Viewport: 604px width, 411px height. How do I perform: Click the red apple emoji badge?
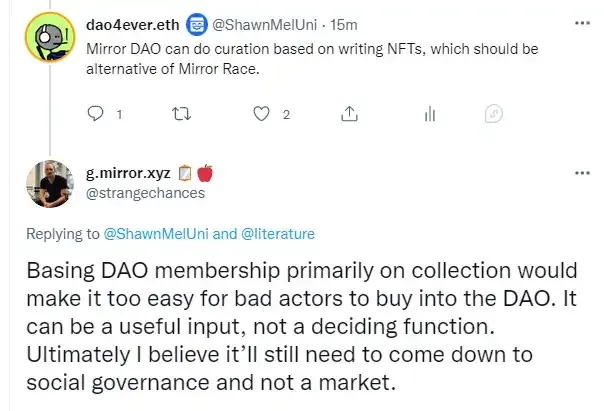pyautogui.click(x=205, y=173)
